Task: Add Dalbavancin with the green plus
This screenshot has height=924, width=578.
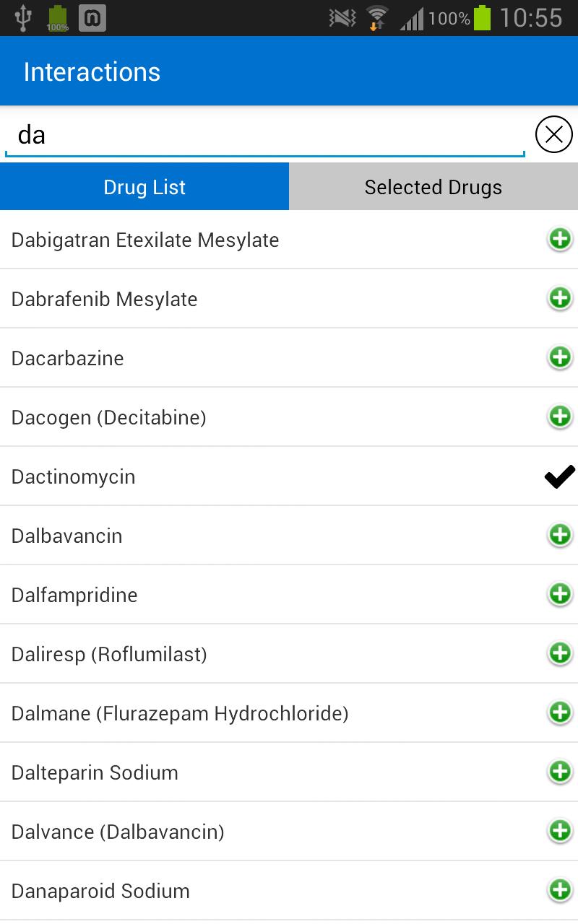Action: [x=560, y=535]
